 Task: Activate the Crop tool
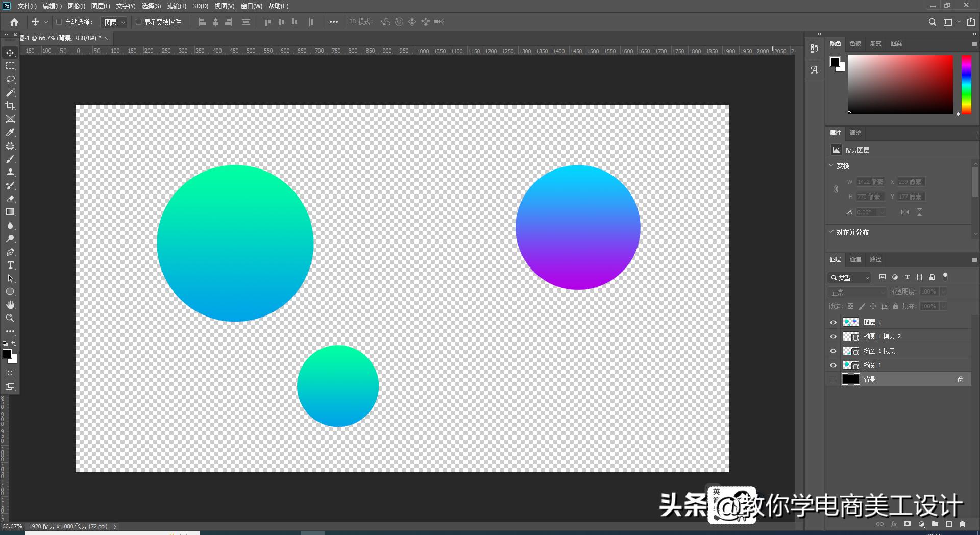pos(11,106)
